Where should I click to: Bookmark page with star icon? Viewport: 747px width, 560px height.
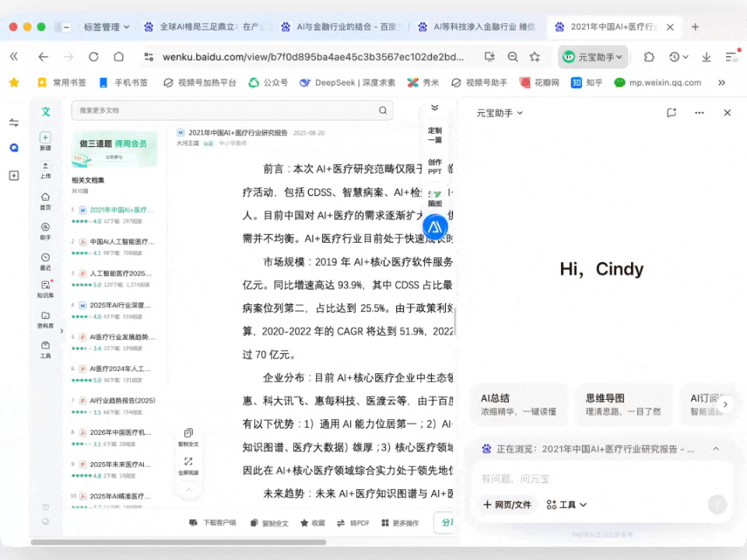[x=535, y=57]
